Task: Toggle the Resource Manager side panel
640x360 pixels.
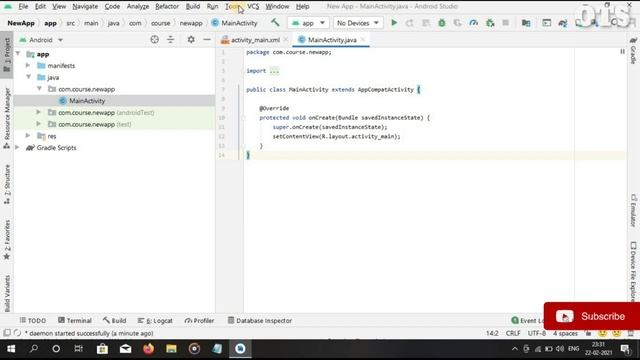Action: (7, 118)
